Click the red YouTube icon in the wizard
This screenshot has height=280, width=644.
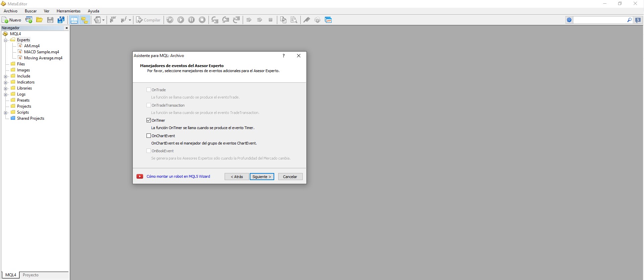(140, 176)
